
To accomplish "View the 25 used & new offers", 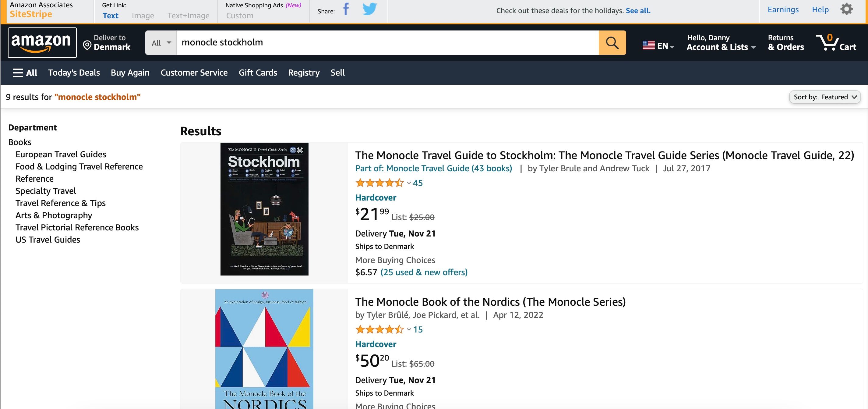I will [x=424, y=272].
